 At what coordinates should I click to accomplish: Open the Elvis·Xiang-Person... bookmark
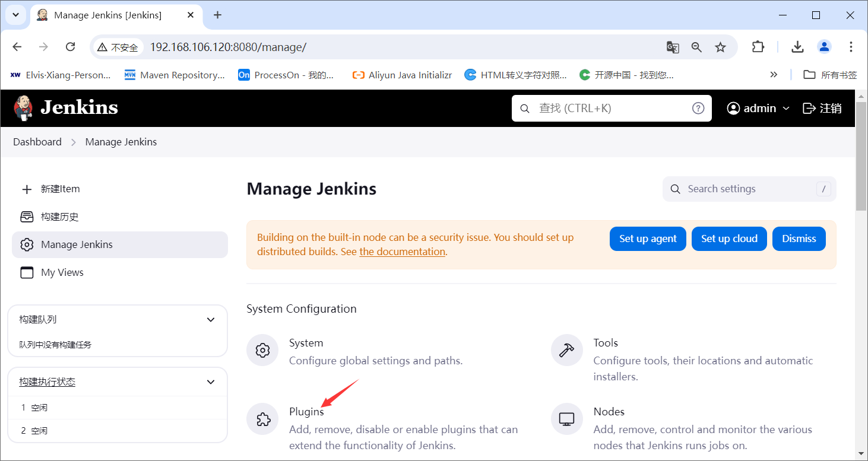(x=61, y=75)
